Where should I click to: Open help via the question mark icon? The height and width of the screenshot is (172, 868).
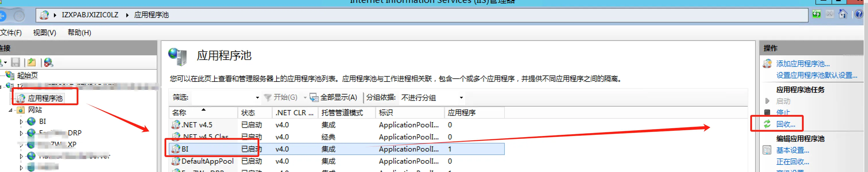point(859,14)
